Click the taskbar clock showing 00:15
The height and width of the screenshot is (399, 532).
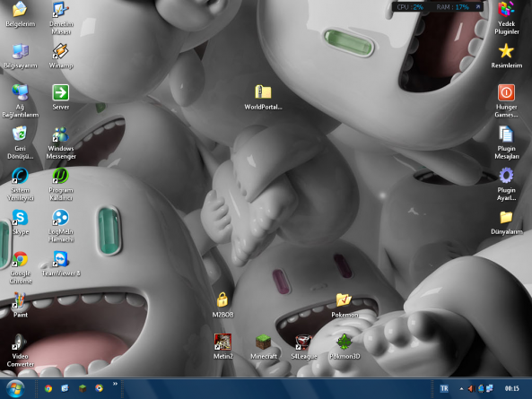point(511,388)
